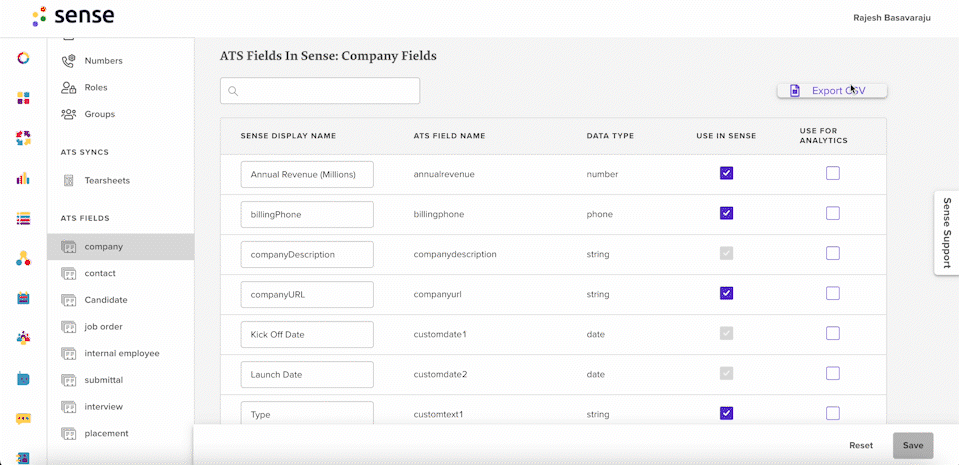Open the Sense Support side tab

coord(947,232)
